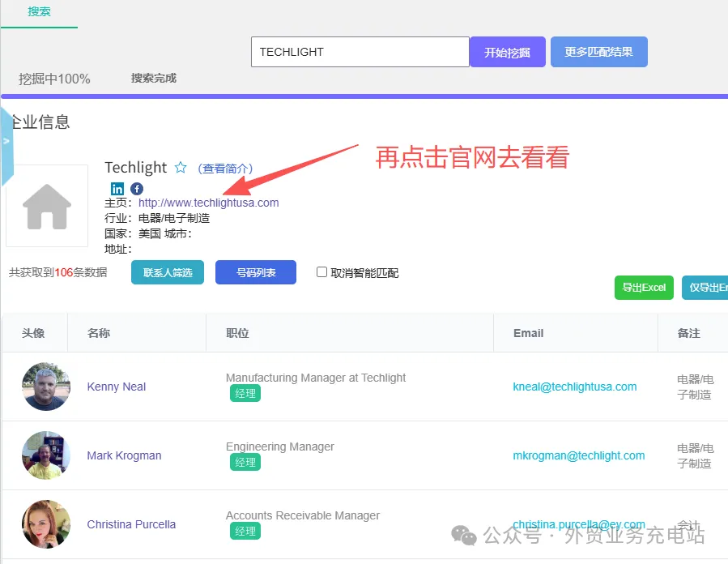
Task: Click 经理 tag under Accounts Receivable Manager
Action: coord(245,531)
